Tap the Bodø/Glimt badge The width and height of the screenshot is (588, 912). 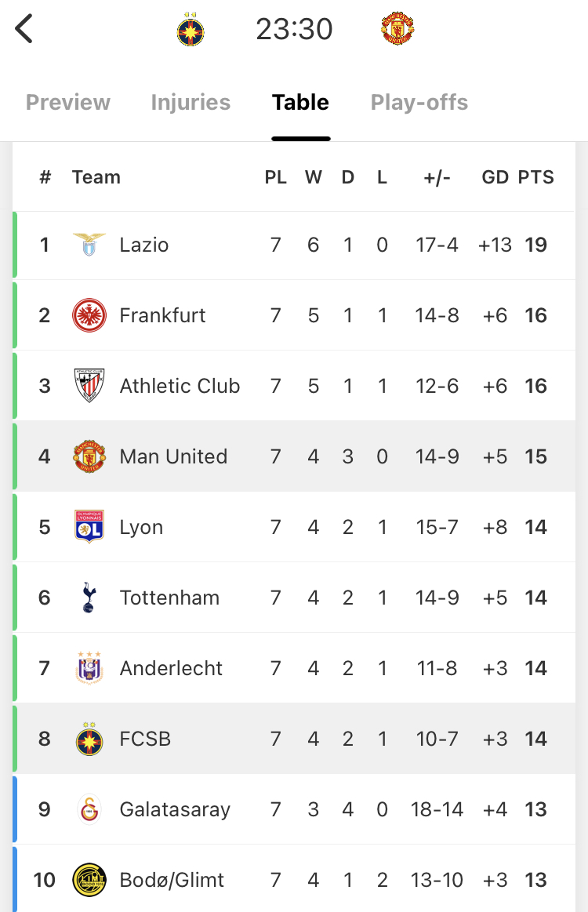click(x=89, y=880)
